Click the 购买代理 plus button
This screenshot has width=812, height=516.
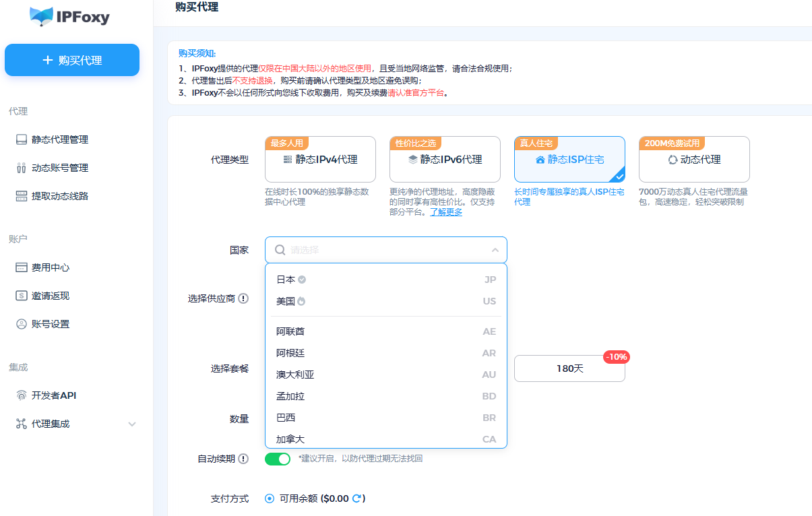72,60
